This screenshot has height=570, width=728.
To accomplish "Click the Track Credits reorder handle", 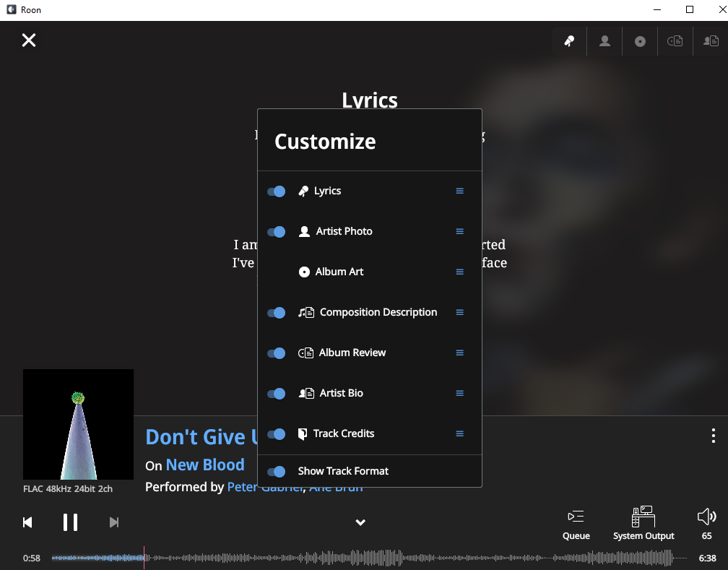I will click(459, 433).
